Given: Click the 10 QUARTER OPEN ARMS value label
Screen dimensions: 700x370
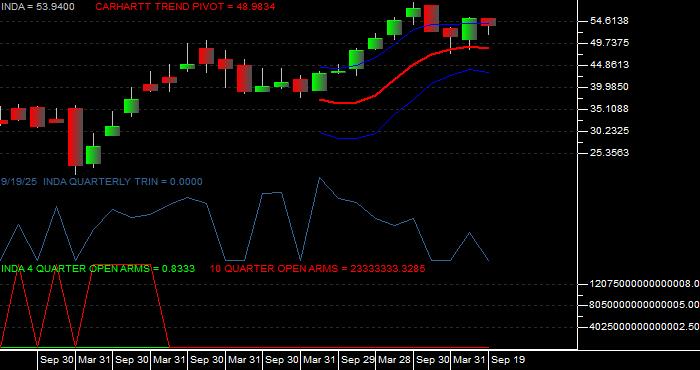Looking at the screenshot, I should [317, 269].
